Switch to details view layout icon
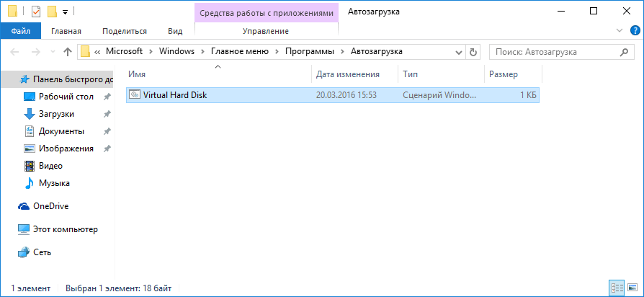Screen dimensions: 644x297 [x=616, y=288]
